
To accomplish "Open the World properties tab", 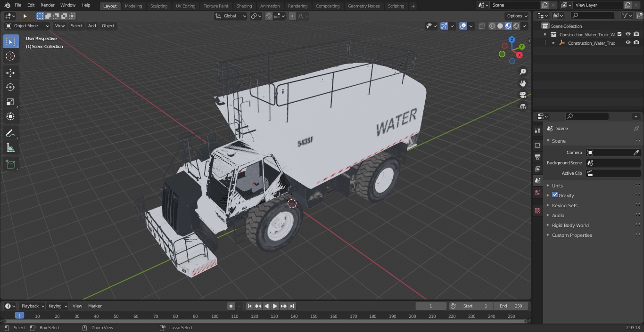I will [537, 193].
